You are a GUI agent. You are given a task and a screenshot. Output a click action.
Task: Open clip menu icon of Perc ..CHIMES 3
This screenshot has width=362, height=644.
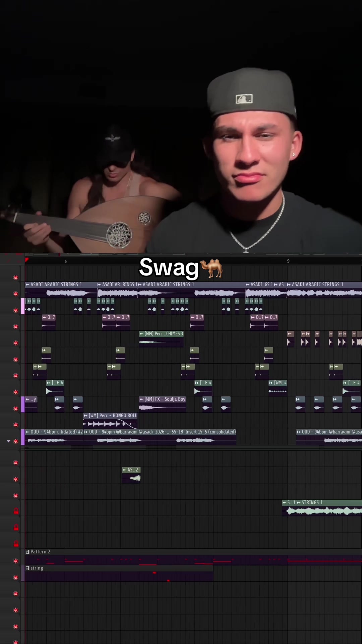[141, 334]
